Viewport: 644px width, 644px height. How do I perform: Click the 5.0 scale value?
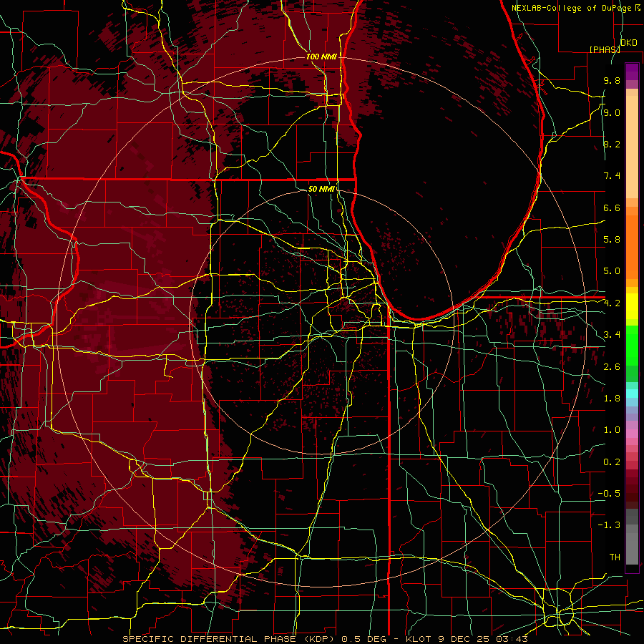612,271
